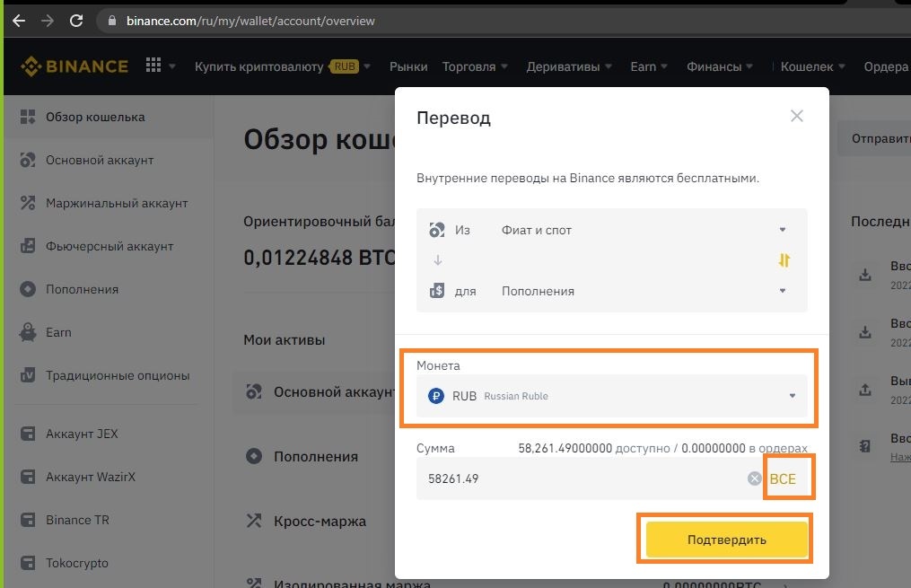The image size is (911, 588).
Task: Expand Финансы dropdown menu
Action: pos(749,66)
